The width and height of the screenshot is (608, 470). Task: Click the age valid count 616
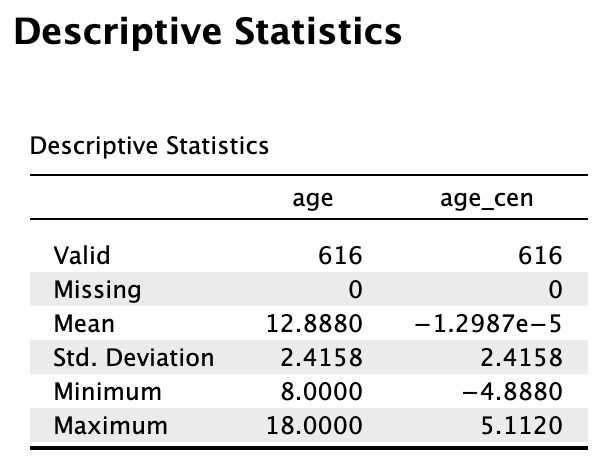pyautogui.click(x=340, y=256)
